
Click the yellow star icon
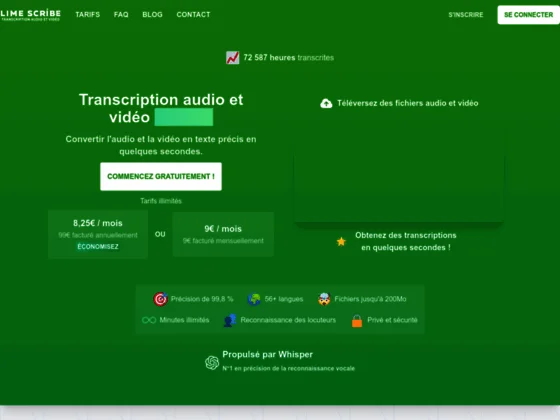(341, 241)
